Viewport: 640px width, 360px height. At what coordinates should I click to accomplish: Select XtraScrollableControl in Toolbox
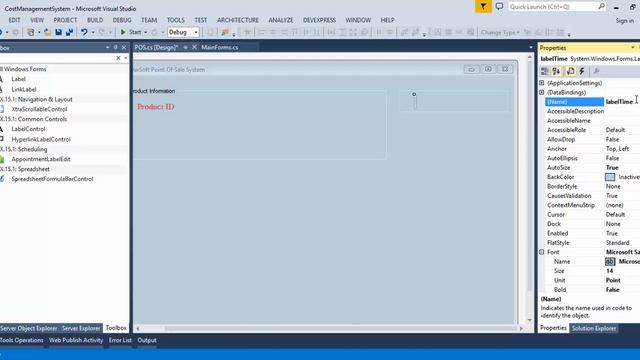pyautogui.click(x=39, y=109)
